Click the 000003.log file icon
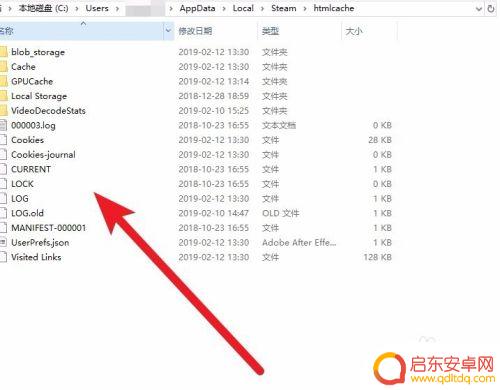Viewport: 500px width, 390px height. click(x=3, y=125)
